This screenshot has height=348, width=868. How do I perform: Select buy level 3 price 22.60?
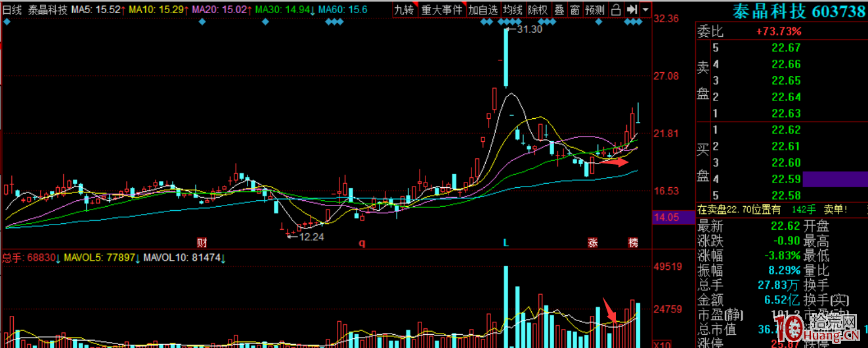click(786, 163)
